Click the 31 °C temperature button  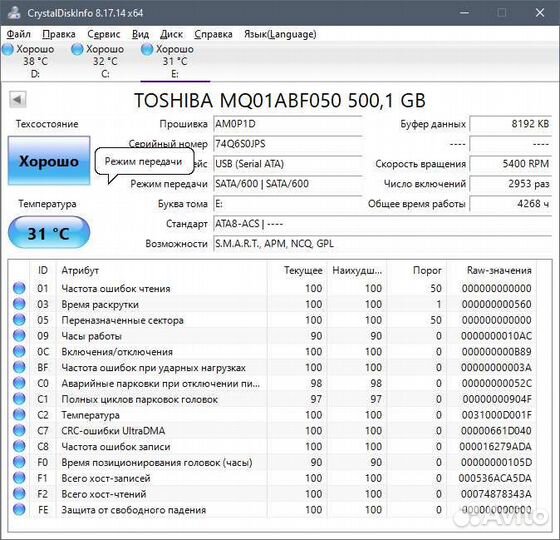(49, 233)
